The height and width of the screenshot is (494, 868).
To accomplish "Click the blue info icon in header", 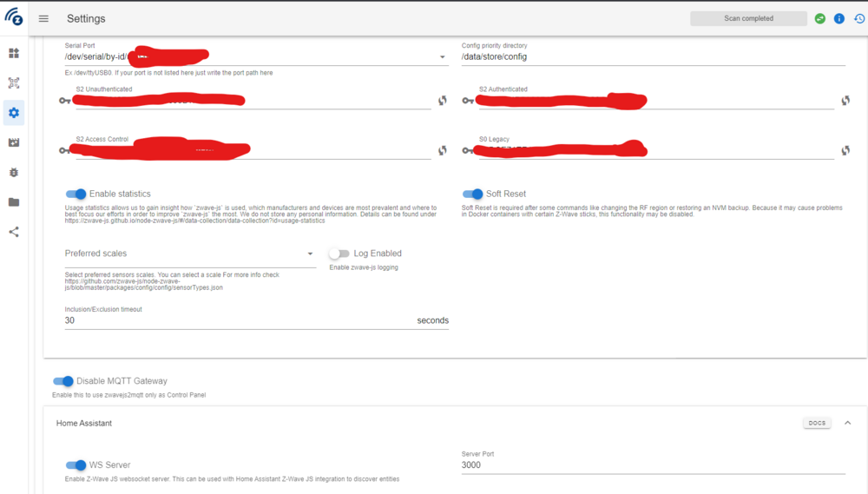I will (839, 18).
